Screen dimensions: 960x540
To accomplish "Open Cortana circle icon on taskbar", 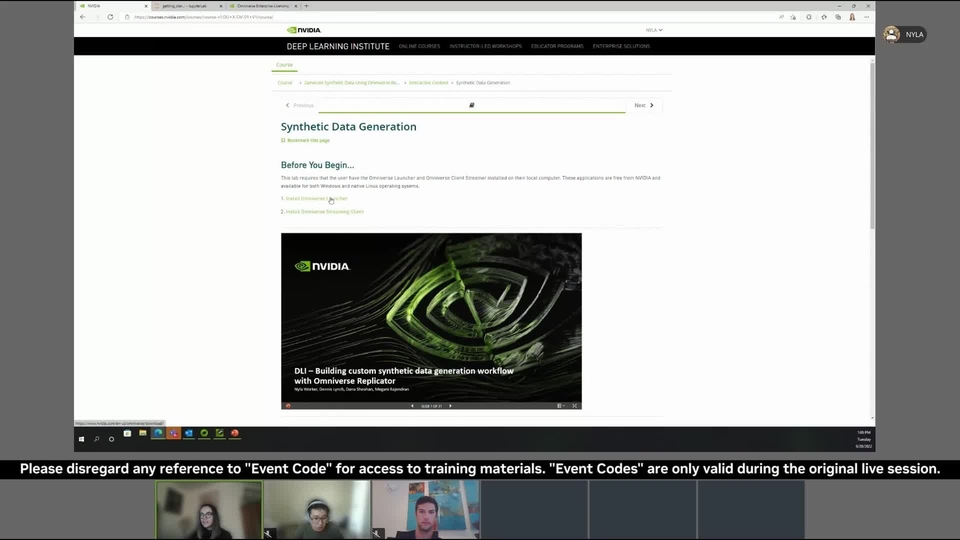I will click(111, 439).
